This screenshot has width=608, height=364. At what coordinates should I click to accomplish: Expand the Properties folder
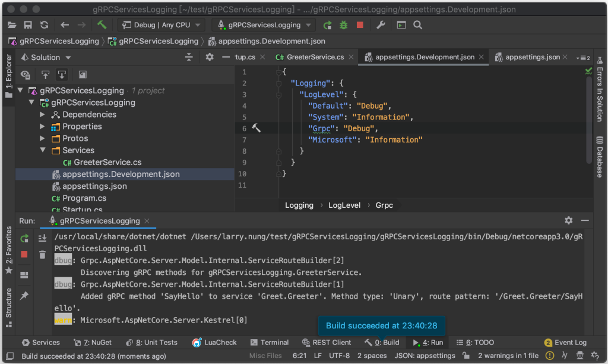pos(42,126)
